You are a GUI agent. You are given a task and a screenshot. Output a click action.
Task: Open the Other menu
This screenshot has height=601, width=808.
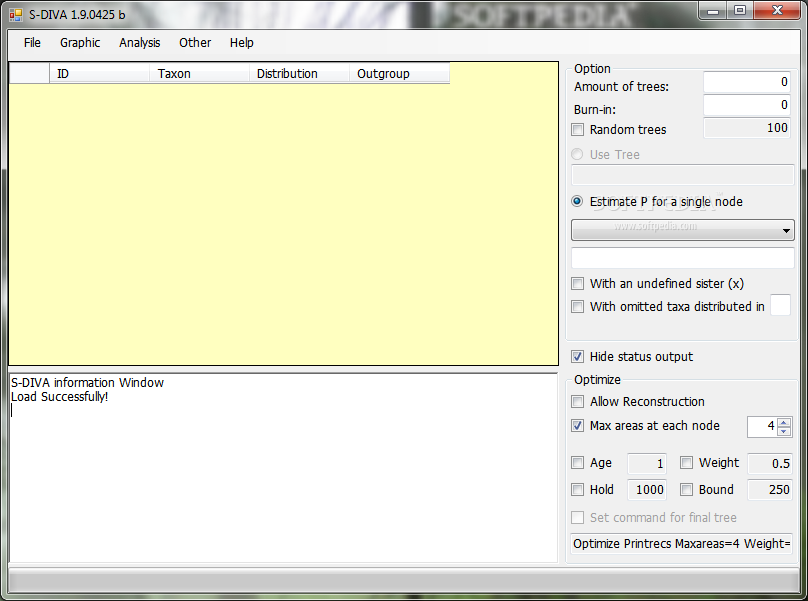pos(195,43)
